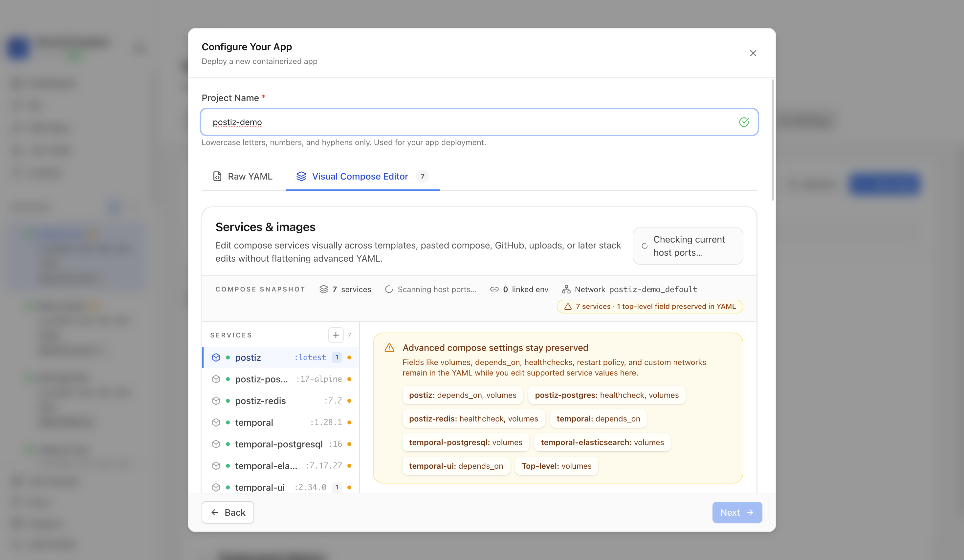Click the Top-level: volumes chip
Viewport: 964px width, 560px height.
(556, 466)
